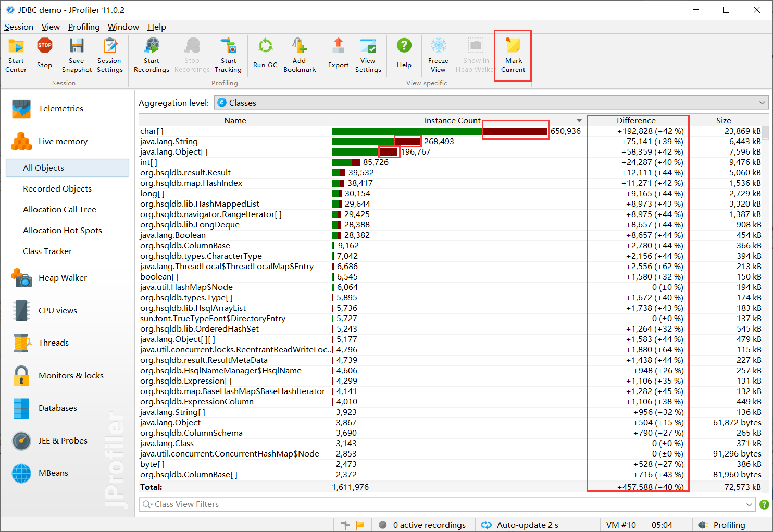Viewport: 773px width, 532px height.
Task: Open the MBeans section
Action: [x=53, y=473]
